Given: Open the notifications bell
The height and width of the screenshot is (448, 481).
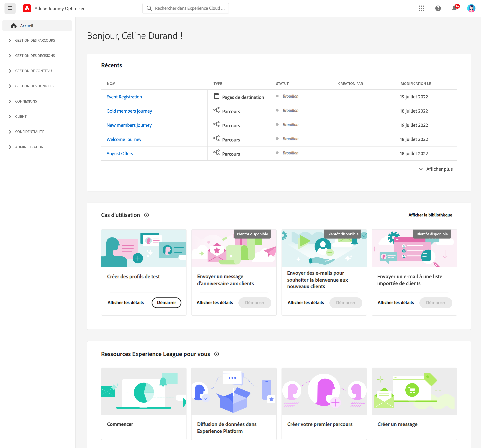Looking at the screenshot, I should [x=454, y=8].
